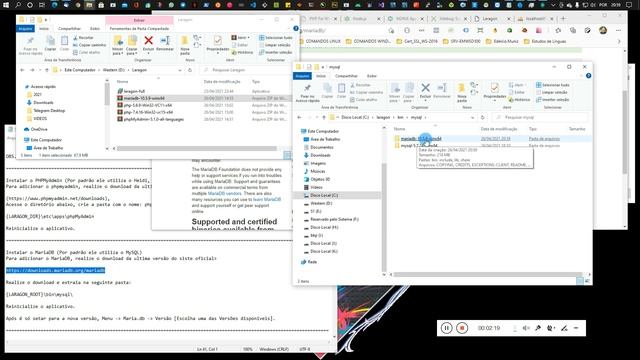
Task: Click Disco Local (C:) in mysql breadcrumb
Action: point(355,117)
